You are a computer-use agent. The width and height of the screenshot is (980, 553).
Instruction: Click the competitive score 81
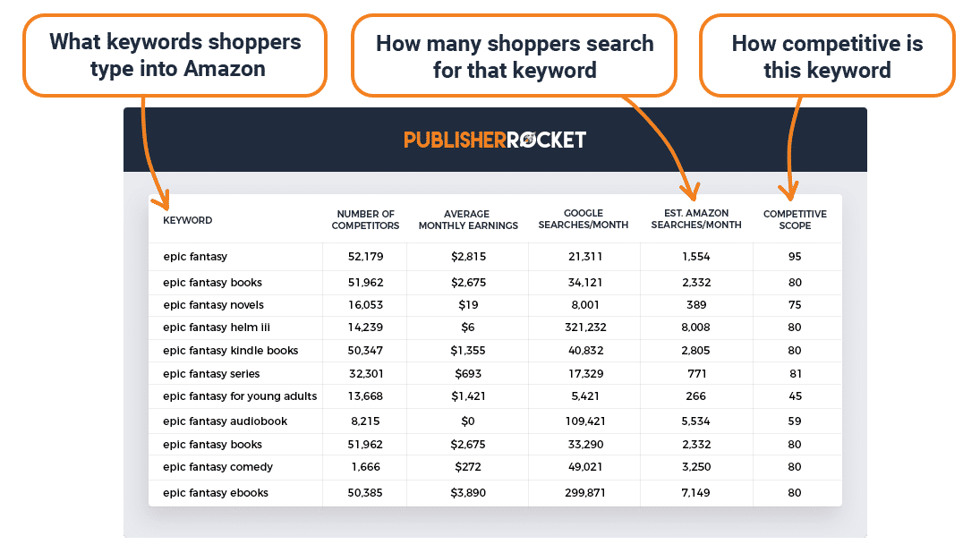click(x=795, y=374)
